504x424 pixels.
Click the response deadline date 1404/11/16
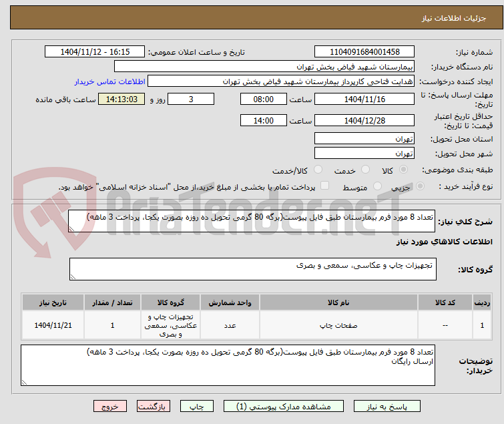[364, 99]
